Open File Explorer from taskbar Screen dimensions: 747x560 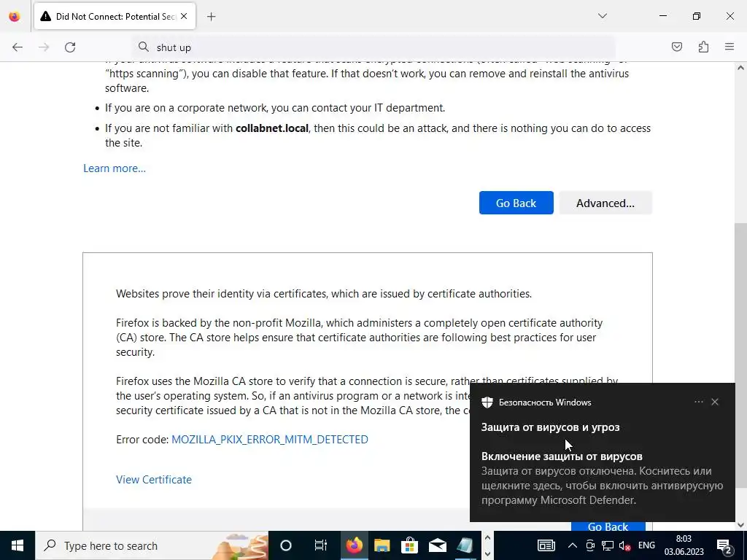(x=382, y=545)
